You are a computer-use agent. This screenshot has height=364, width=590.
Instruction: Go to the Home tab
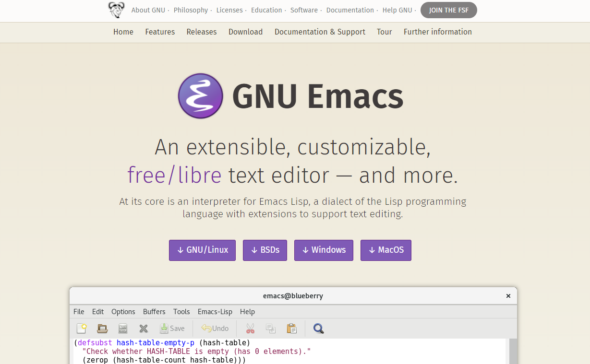tap(123, 32)
